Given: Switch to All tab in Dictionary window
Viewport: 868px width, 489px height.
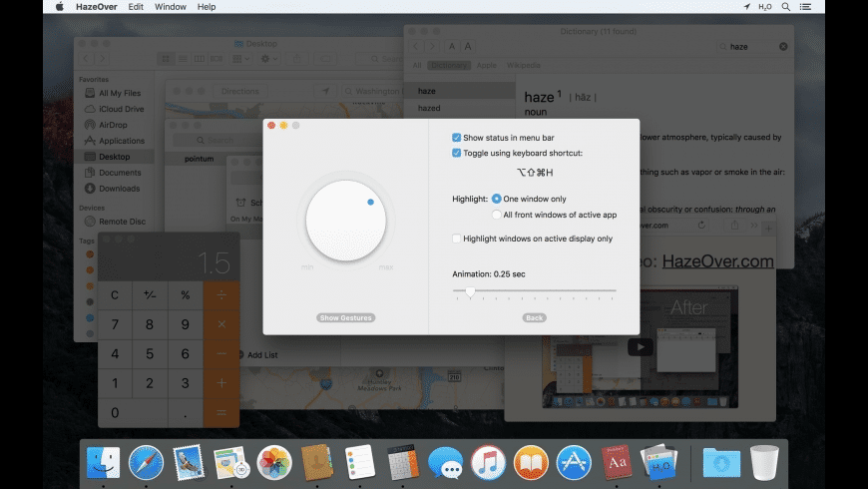Looking at the screenshot, I should click(x=417, y=65).
